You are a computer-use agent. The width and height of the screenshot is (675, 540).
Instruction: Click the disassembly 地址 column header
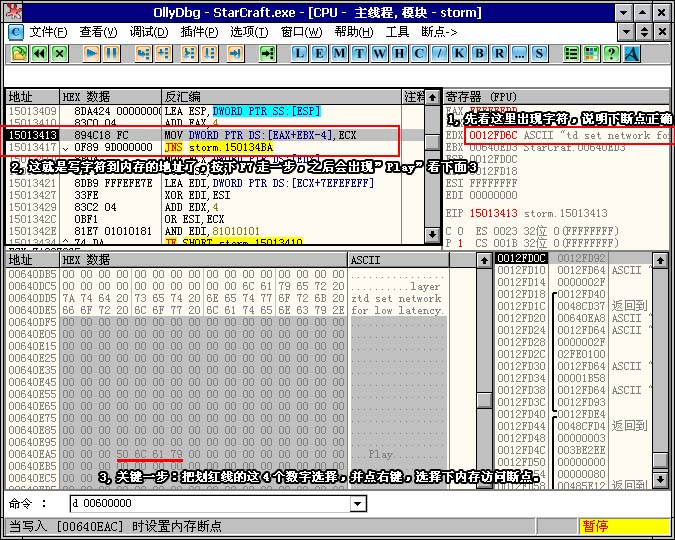click(x=32, y=96)
